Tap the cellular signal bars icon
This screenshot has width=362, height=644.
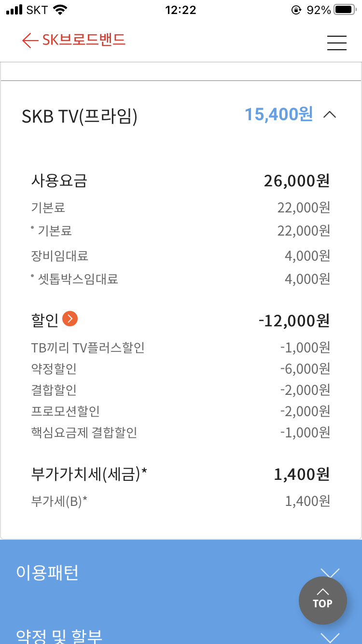(14, 10)
